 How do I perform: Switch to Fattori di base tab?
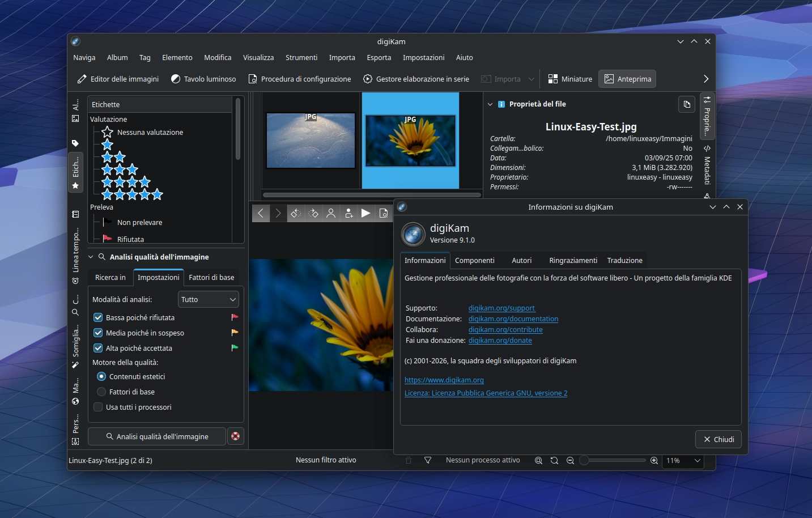tap(211, 277)
